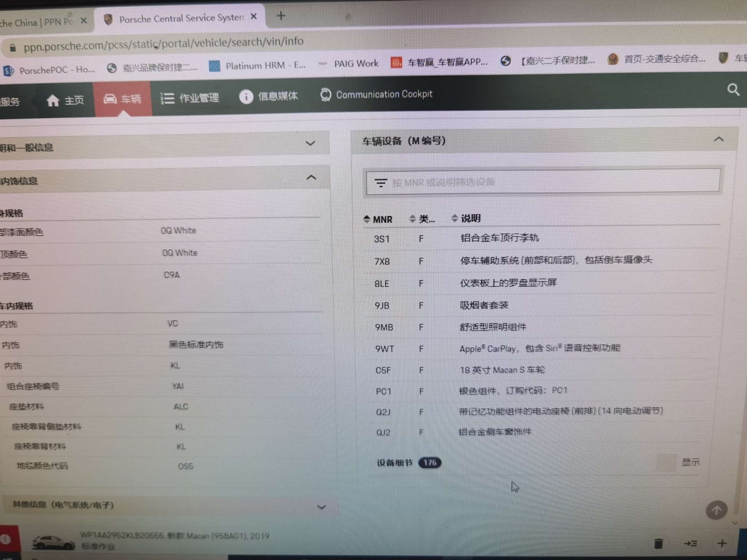Screen dimensions: 747x560
Task: Select the 3S1 铝合金车顶行李轨 row
Action: point(541,238)
